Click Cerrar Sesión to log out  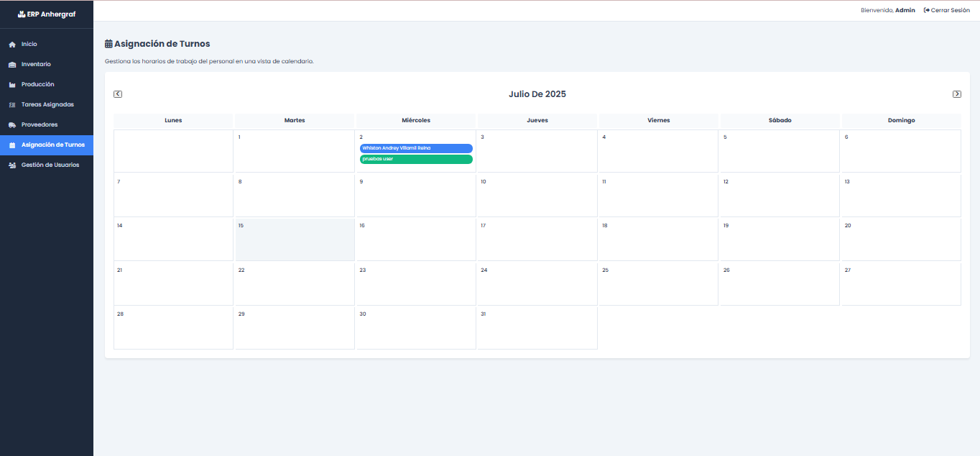[x=946, y=10]
